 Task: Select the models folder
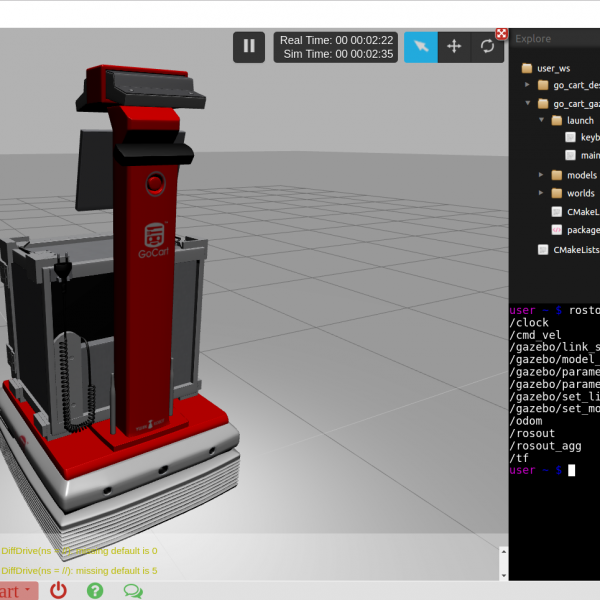pyautogui.click(x=574, y=175)
